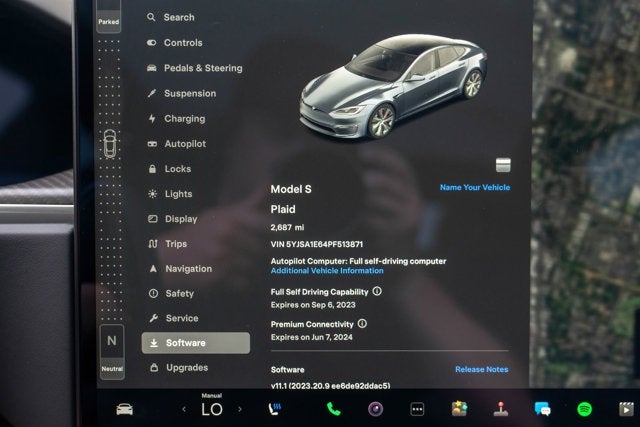
Task: Click the card icon above Name Your Vehicle
Action: tap(503, 165)
